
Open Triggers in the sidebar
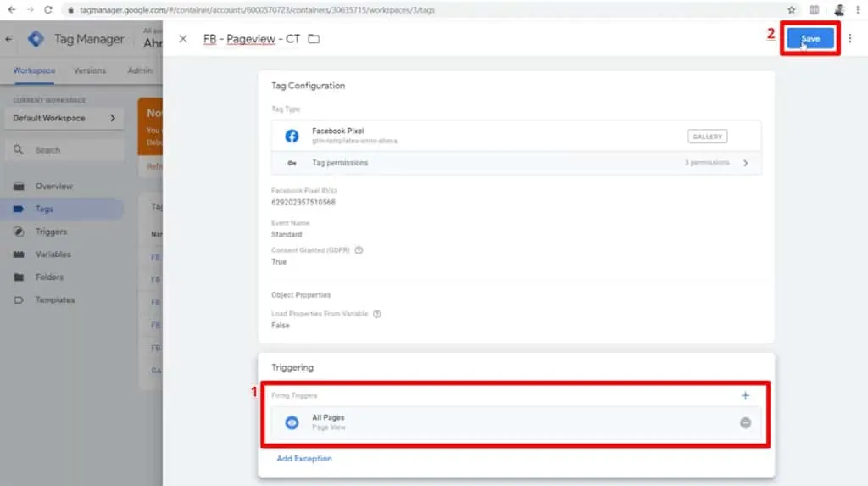click(x=51, y=232)
